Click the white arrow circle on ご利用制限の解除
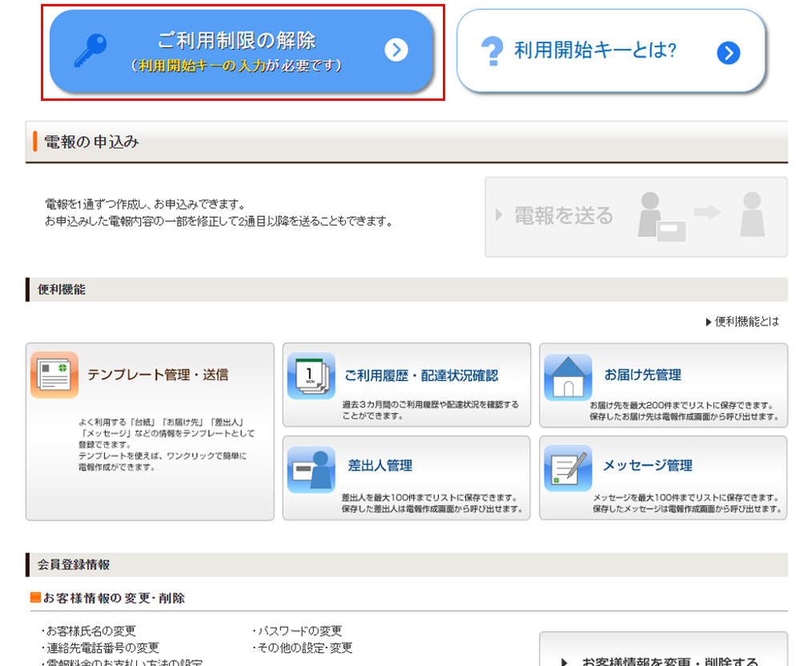The image size is (812, 666). pyautogui.click(x=396, y=50)
